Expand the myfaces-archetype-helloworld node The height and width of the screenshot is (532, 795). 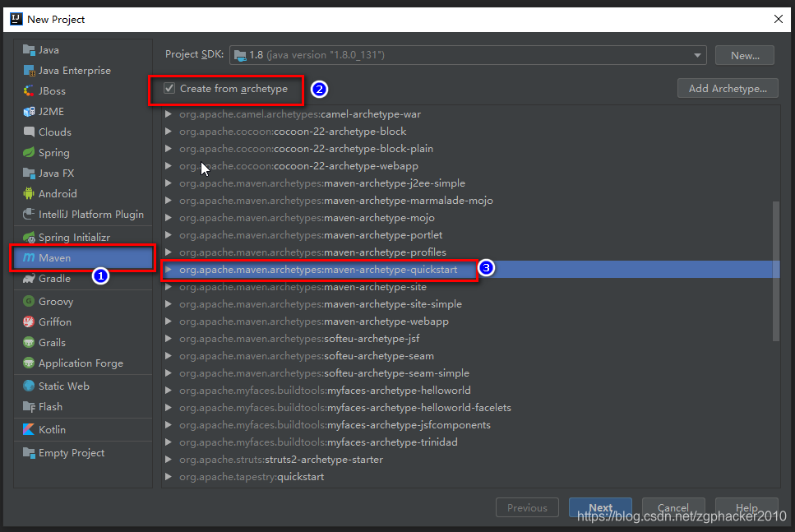coord(169,390)
